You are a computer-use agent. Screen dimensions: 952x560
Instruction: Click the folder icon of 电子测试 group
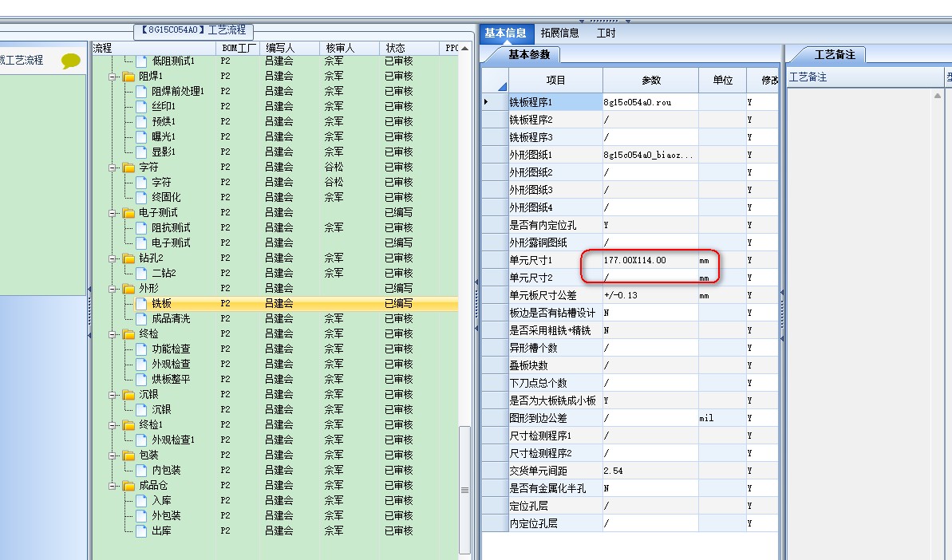tap(128, 213)
